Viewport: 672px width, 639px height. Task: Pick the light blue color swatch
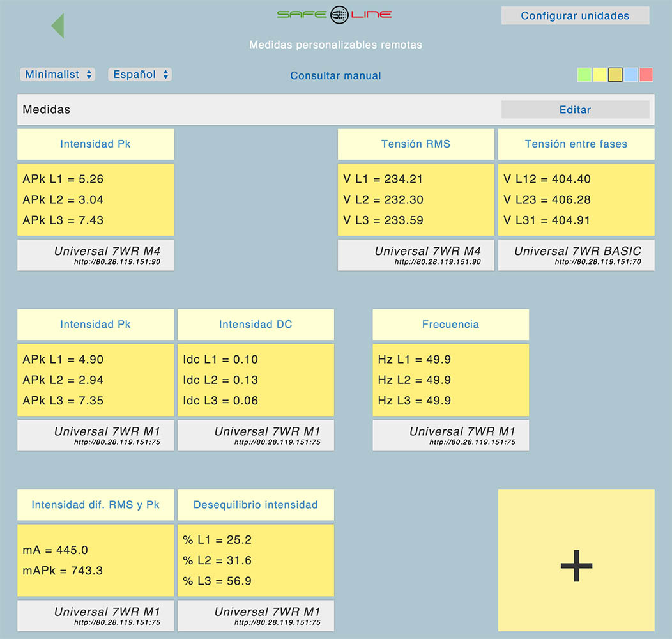pos(630,75)
